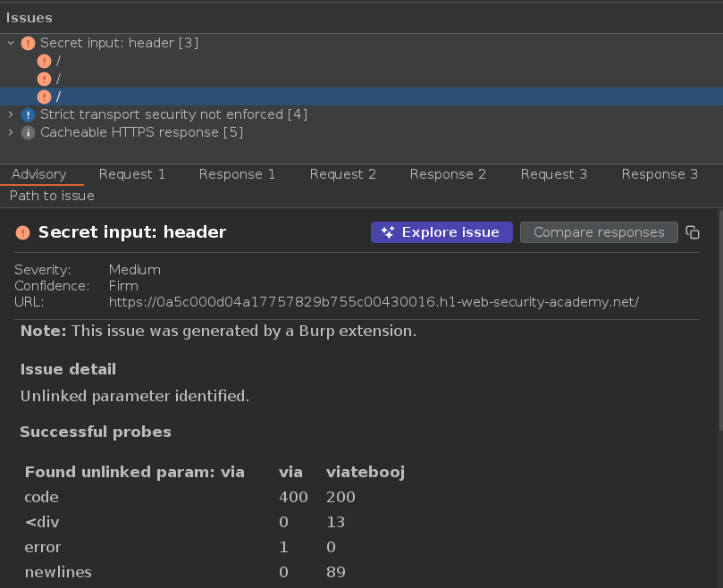Image resolution: width=723 pixels, height=588 pixels.
Task: Click the Explore issue button
Action: (x=441, y=232)
